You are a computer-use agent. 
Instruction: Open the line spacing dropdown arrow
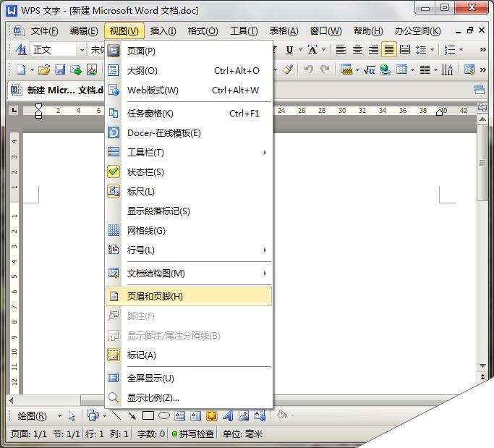coord(433,49)
